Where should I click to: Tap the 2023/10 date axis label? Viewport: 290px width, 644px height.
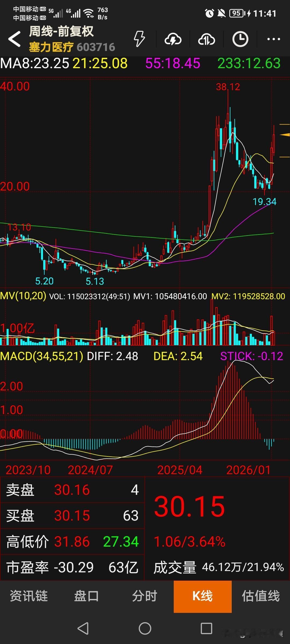point(28,470)
